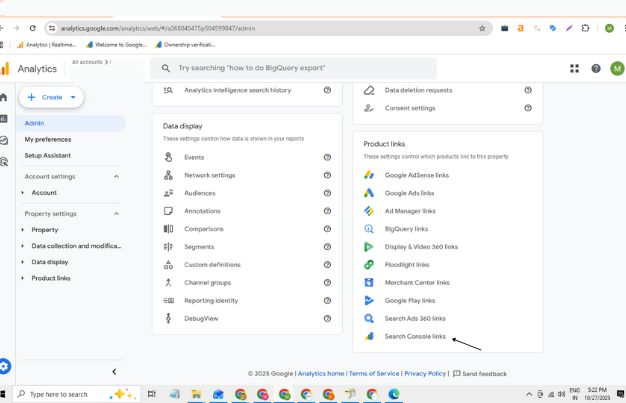Open help for Consent settings
626x403 pixels.
[528, 108]
